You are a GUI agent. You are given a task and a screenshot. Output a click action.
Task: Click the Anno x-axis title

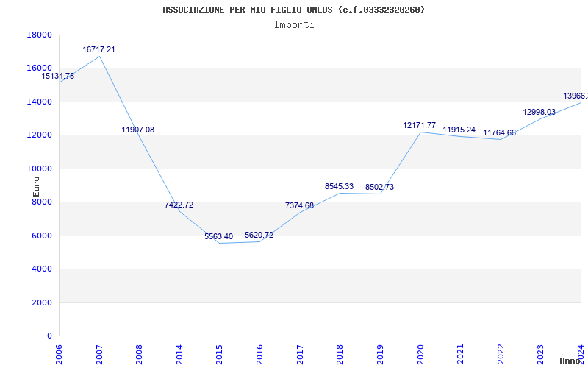570,361
